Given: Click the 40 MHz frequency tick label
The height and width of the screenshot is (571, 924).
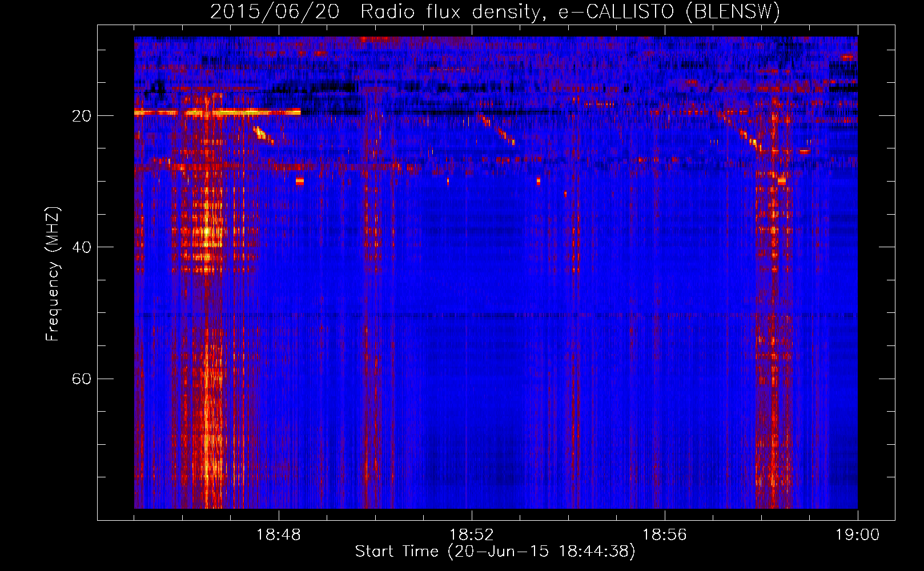Looking at the screenshot, I should click(82, 247).
